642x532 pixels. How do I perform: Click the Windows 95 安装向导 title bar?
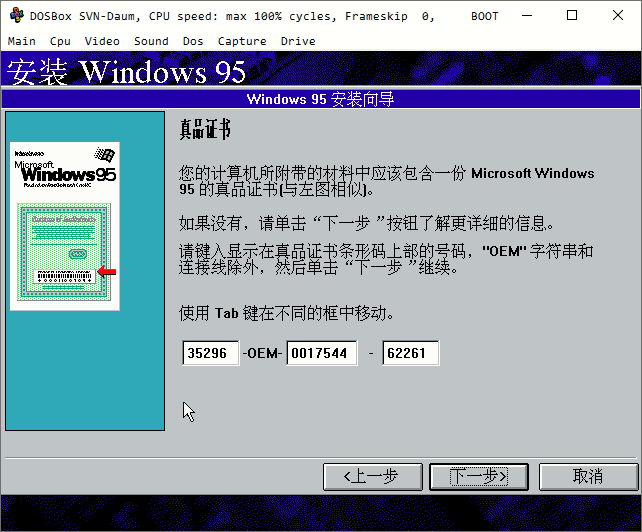[x=321, y=99]
